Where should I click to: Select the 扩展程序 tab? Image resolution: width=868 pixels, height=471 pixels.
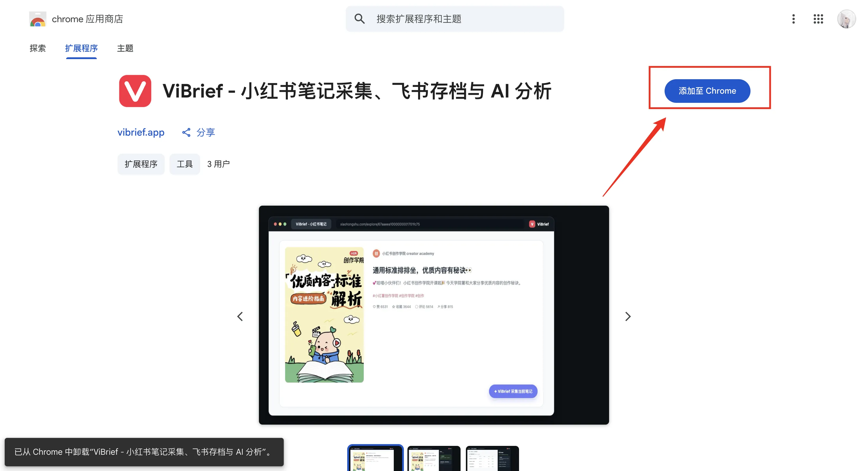click(x=81, y=48)
